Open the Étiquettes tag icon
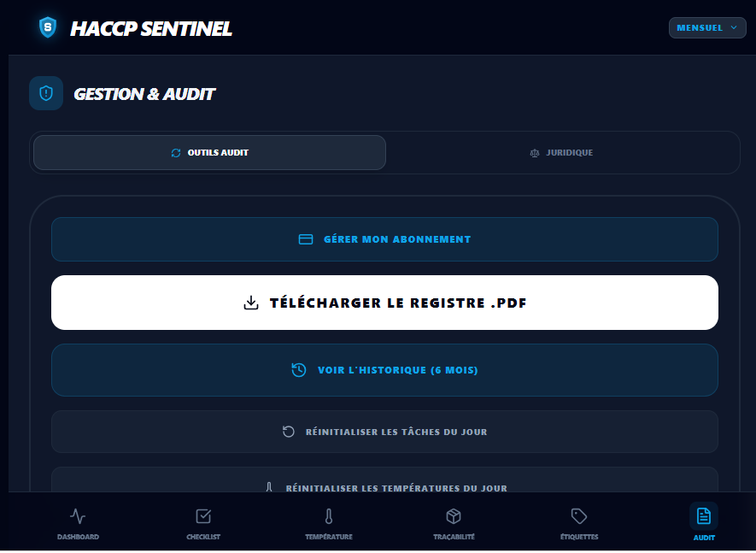The height and width of the screenshot is (553, 756). pyautogui.click(x=579, y=516)
